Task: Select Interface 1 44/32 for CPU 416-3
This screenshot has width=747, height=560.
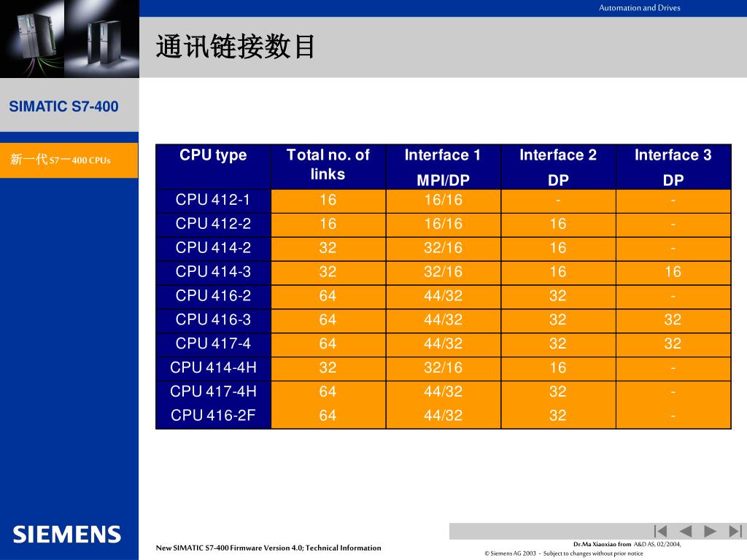Action: pos(443,319)
